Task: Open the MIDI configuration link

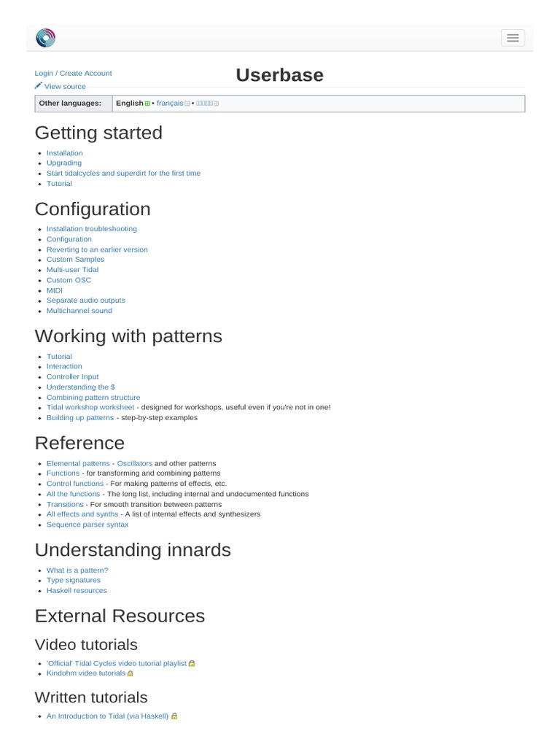Action: click(x=55, y=290)
